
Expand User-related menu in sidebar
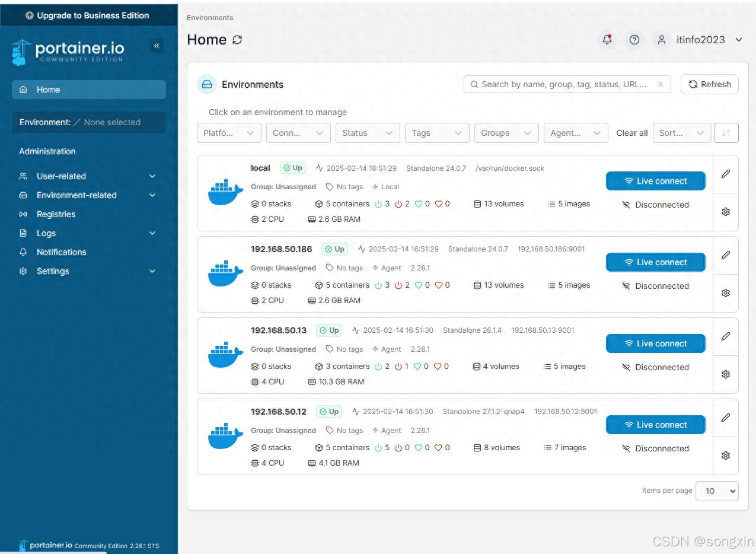click(x=88, y=176)
